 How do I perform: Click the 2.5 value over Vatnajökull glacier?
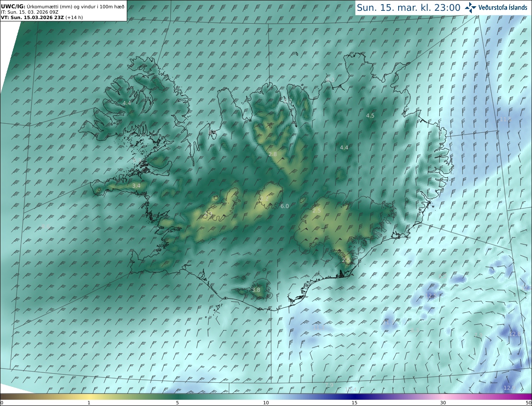pyautogui.click(x=317, y=211)
